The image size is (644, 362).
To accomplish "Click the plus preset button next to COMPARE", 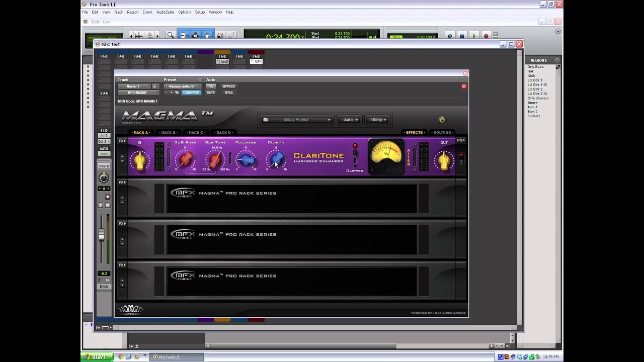I will pos(171,93).
